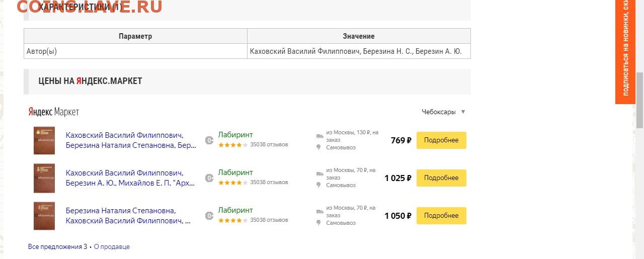Click pickup pin icon in 769 ₽ row
Viewport: 644px width, 259px height.
(x=318, y=148)
